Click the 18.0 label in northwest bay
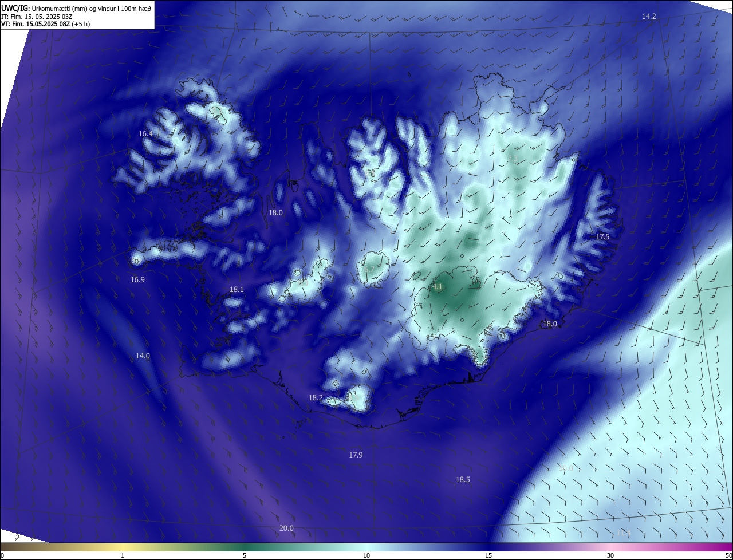Viewport: 733px width, 560px height. (x=275, y=212)
